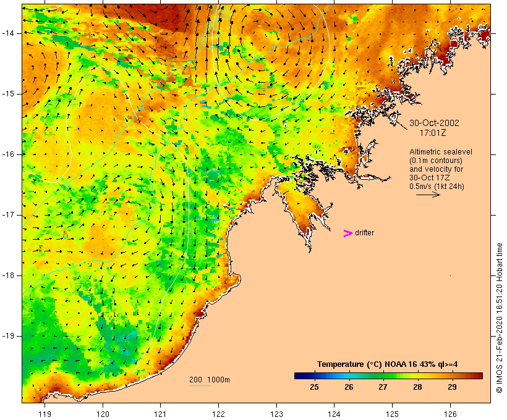
Task: Click the '0.5m/s (1kt 24h)' scale text
Action: pyautogui.click(x=437, y=186)
